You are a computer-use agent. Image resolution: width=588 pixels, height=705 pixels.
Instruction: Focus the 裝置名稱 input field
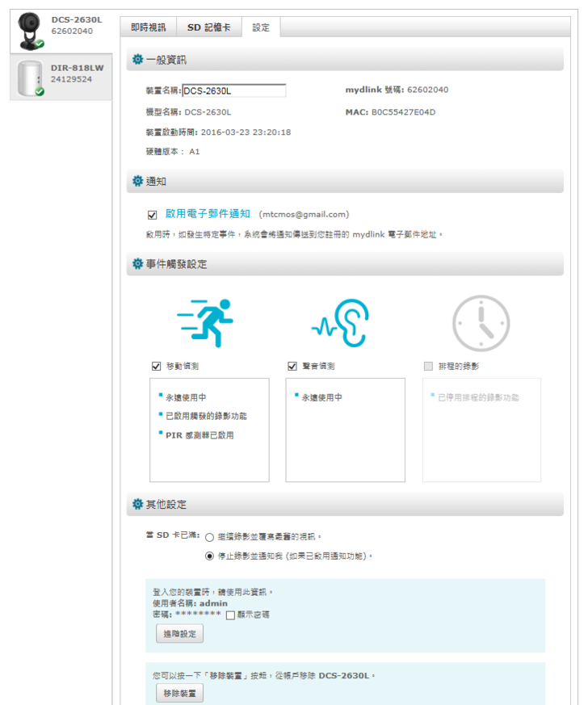233,90
